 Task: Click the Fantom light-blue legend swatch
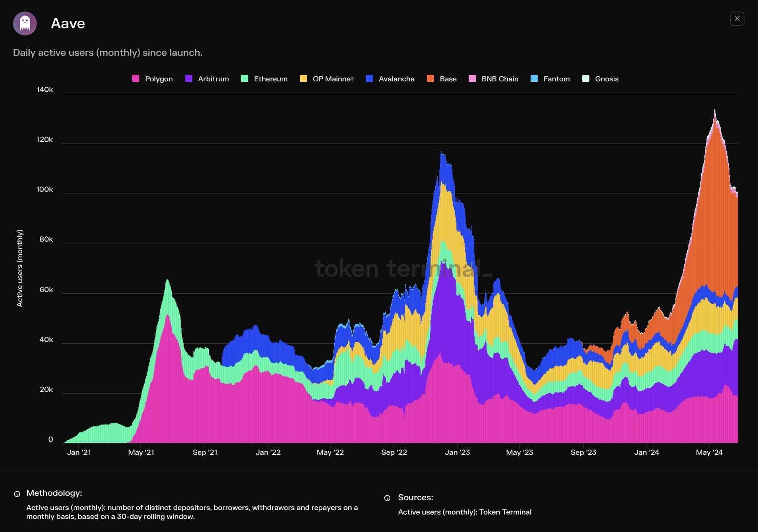pos(534,78)
